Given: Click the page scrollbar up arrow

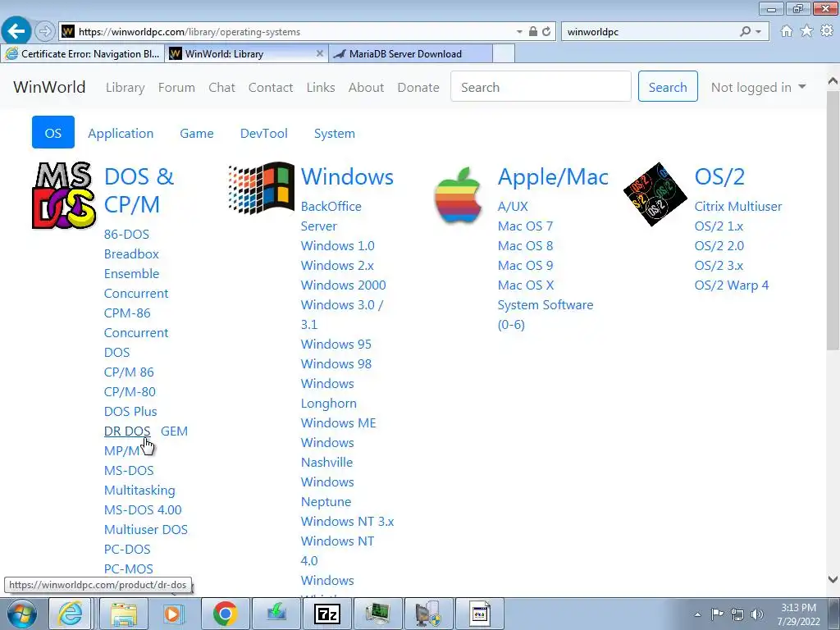Looking at the screenshot, I should 833,81.
